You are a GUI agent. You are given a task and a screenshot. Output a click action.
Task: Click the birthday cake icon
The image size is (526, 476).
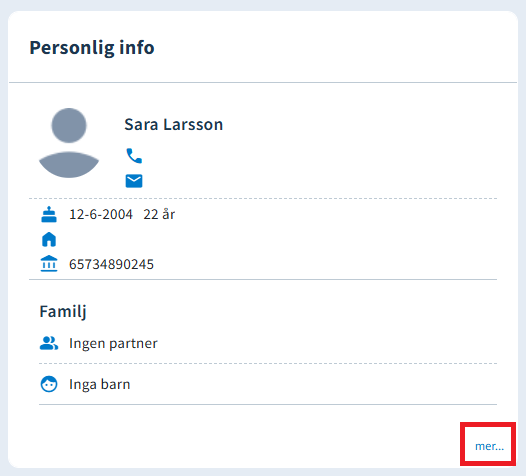coord(49,214)
